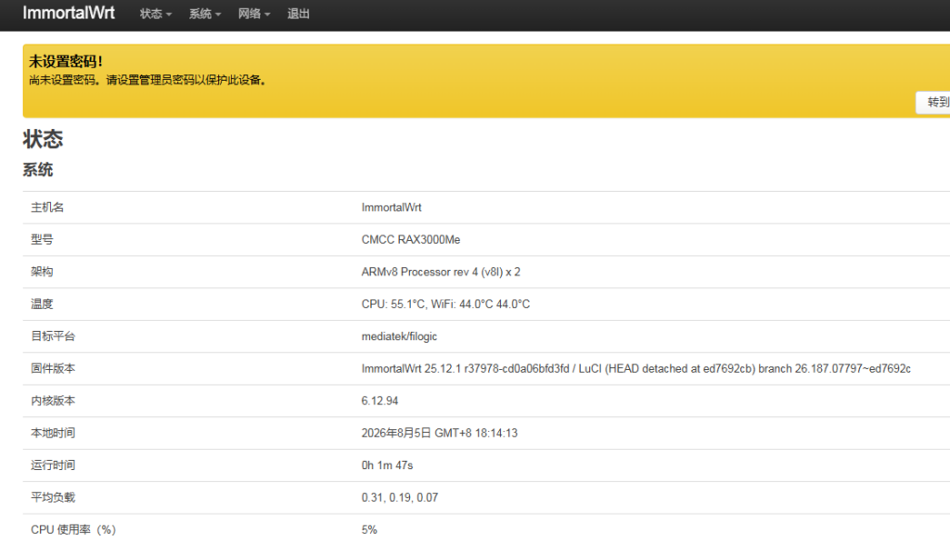Select the CPU: 55.1°C temperature value
Screen dimensions: 950x560
click(445, 304)
